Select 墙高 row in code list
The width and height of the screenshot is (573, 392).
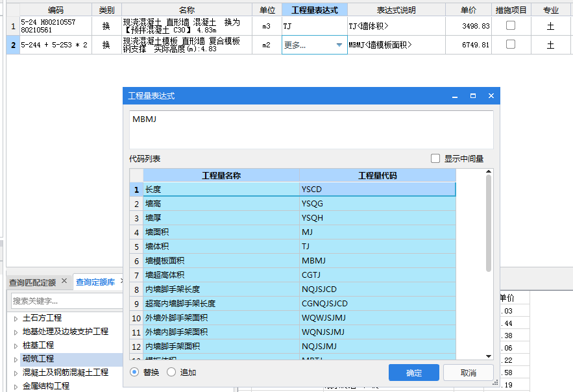[293, 204]
